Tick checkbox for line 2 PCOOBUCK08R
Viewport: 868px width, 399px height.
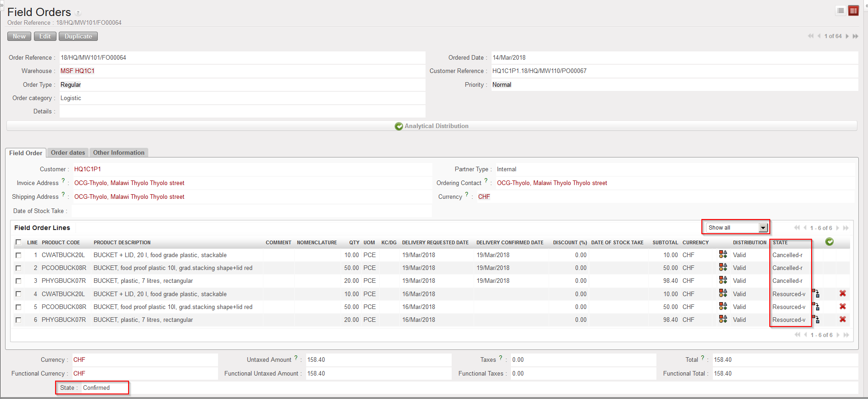click(x=18, y=268)
